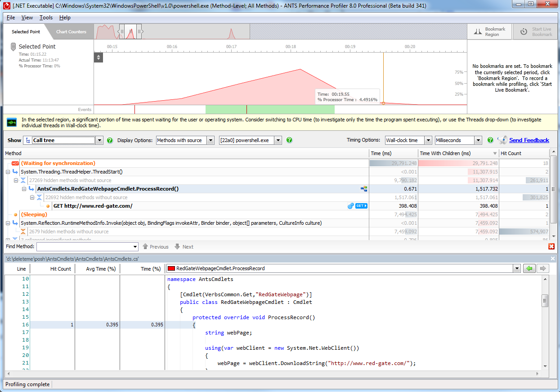Click the orange hidden-methods icon on the 2679 row

(23, 232)
